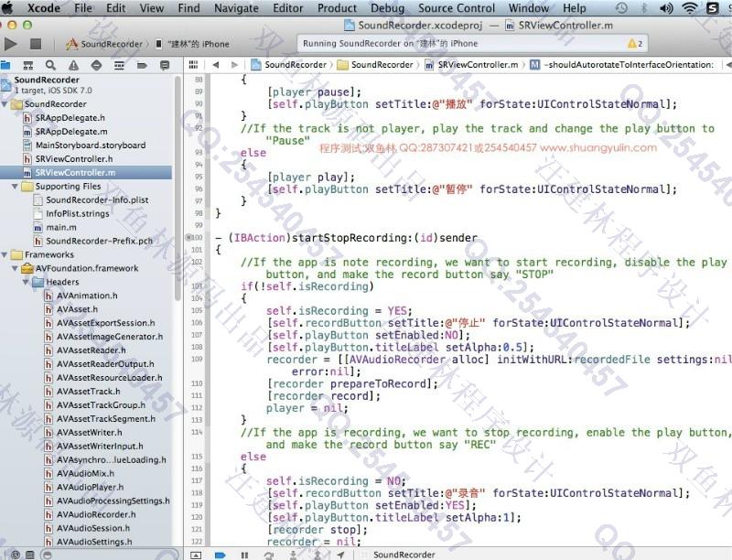Click the volume icon in menu bar
Screen dimensions: 732x560
(x=666, y=7)
